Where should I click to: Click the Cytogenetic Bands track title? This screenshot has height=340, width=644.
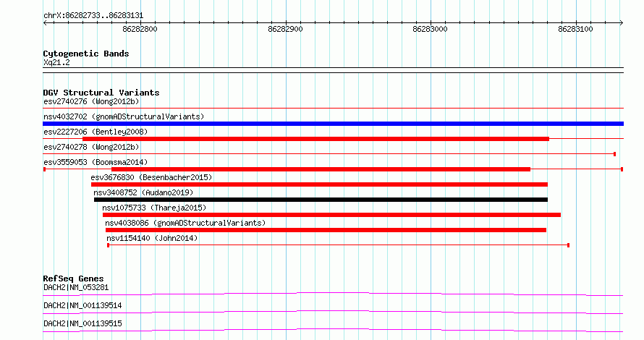pos(86,54)
